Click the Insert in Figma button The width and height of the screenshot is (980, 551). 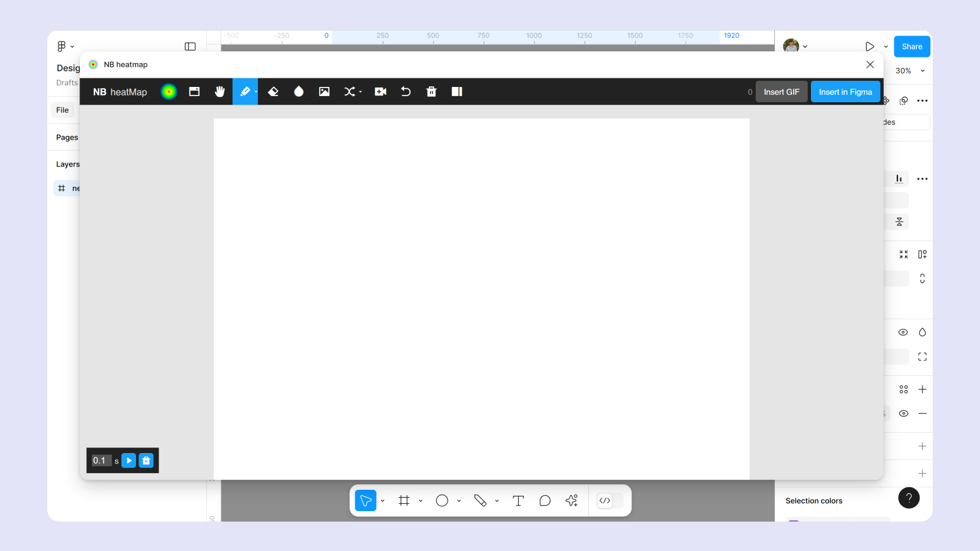[x=845, y=92]
